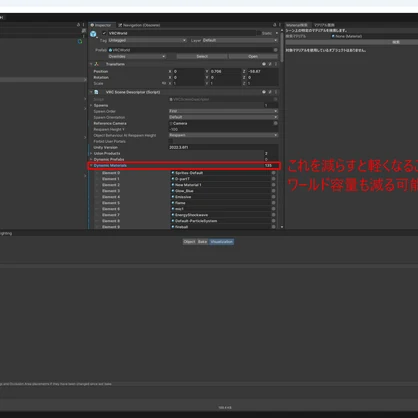The image size is (418, 418).
Task: Collapse the VRC Scene Descriptor foldout
Action: 91,92
